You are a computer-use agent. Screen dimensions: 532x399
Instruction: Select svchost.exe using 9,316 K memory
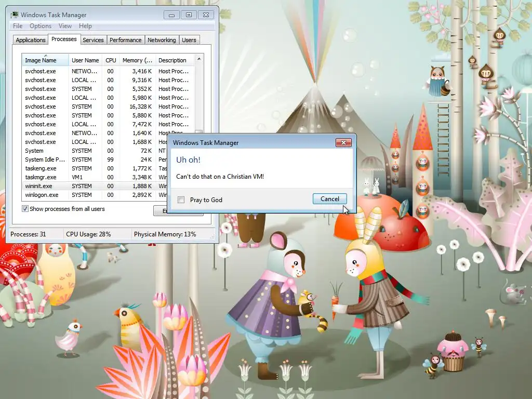click(x=109, y=80)
